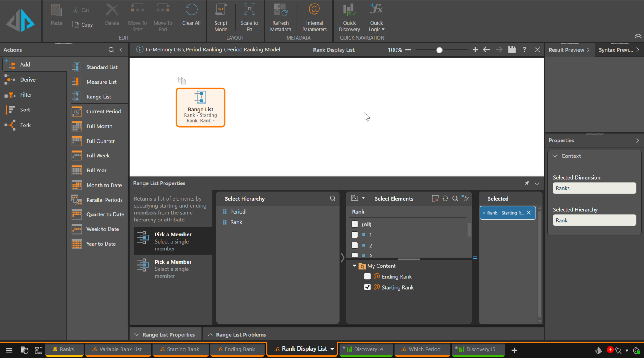Check the Ending Rank checkbox
This screenshot has height=358, width=644.
pos(367,276)
